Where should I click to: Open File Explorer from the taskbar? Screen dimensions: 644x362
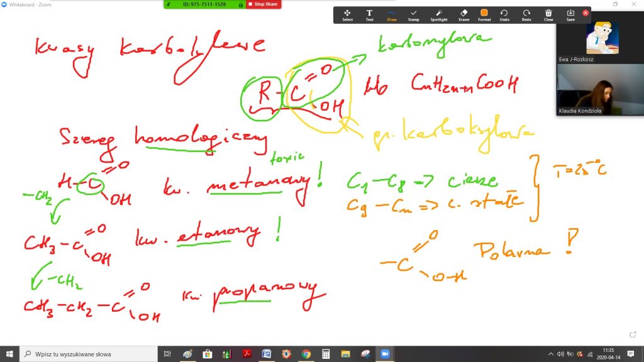[x=345, y=354]
